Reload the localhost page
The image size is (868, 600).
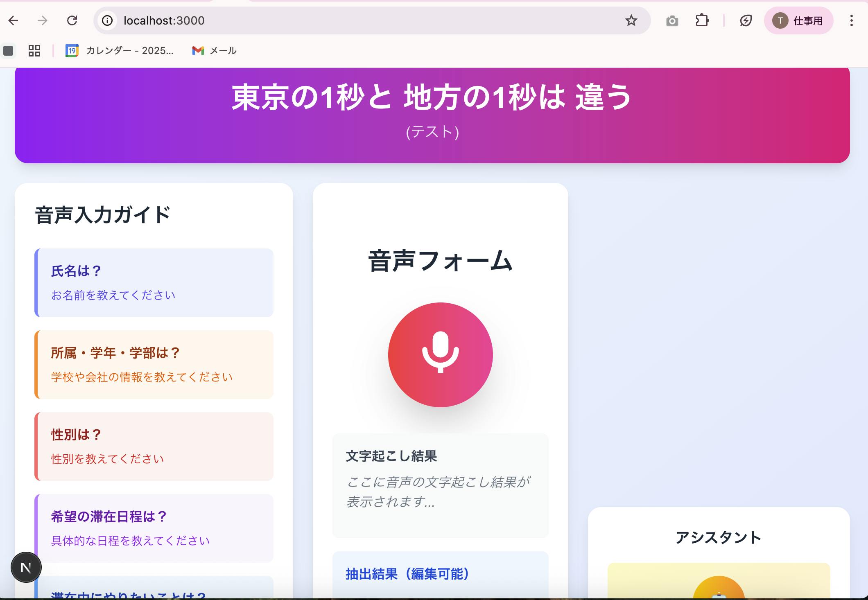pos(72,20)
